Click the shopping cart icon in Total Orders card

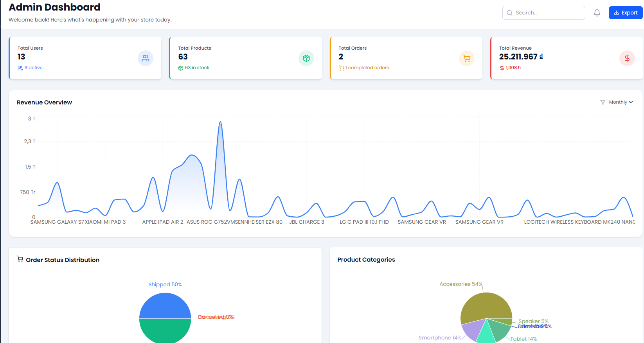[467, 58]
